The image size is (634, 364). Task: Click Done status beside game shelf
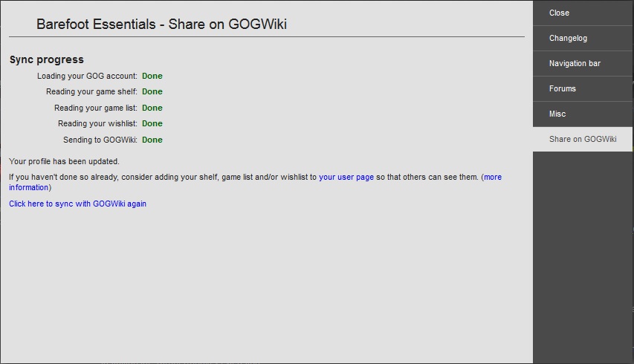(152, 91)
